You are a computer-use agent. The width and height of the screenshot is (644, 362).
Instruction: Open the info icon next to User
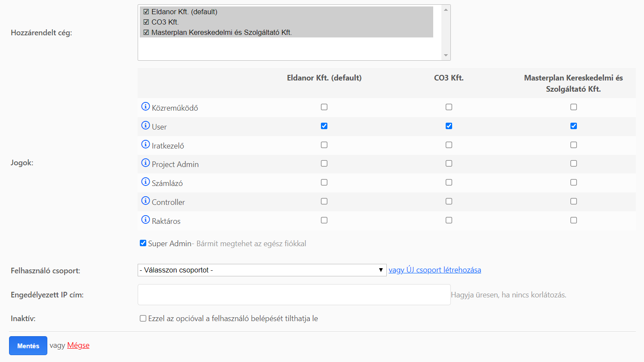coord(145,125)
